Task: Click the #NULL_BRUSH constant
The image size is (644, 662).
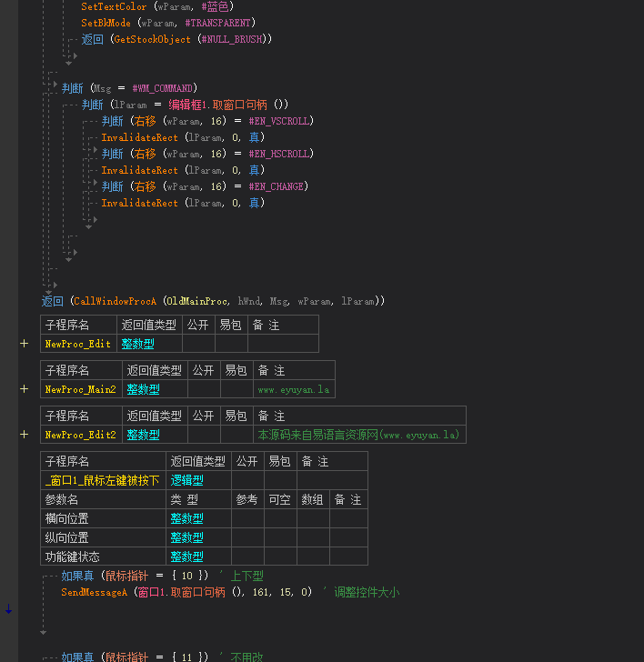Action: tap(231, 39)
